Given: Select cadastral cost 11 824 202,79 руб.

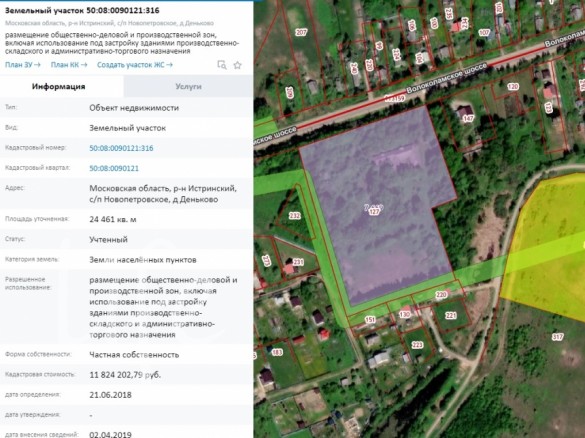Looking at the screenshot, I should point(125,375).
